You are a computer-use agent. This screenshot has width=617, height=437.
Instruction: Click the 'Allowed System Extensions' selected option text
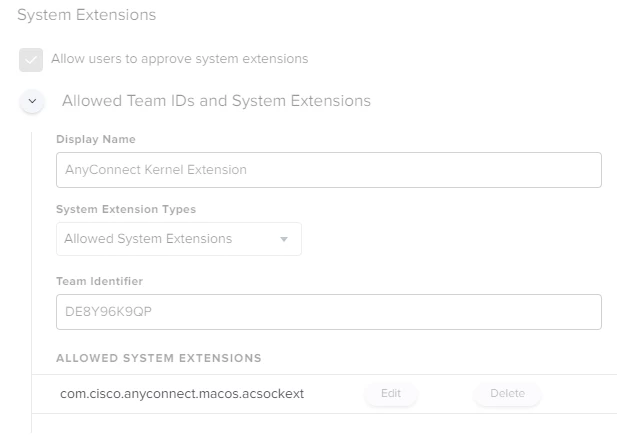[148, 239]
